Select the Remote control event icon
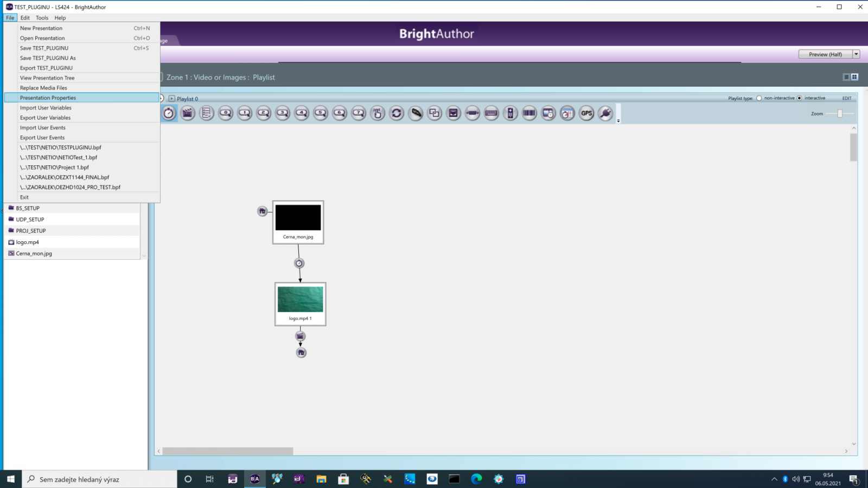Viewport: 868px width, 488px height. 510,113
